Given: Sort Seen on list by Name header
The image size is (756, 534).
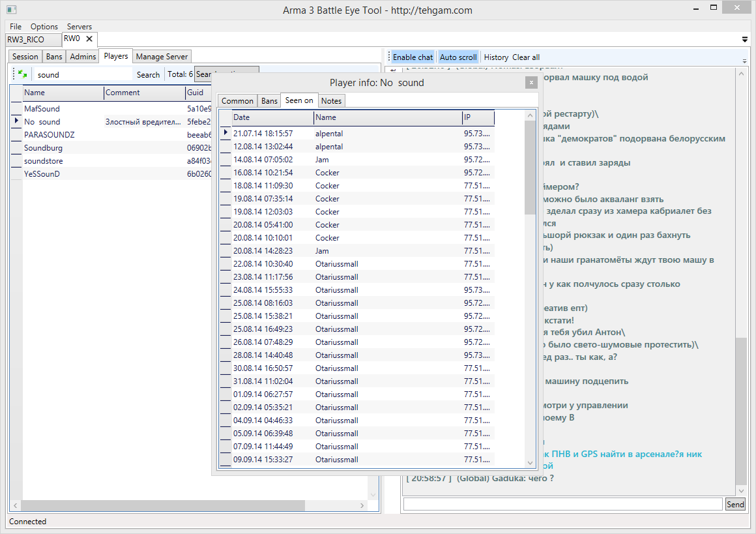Looking at the screenshot, I should click(388, 117).
